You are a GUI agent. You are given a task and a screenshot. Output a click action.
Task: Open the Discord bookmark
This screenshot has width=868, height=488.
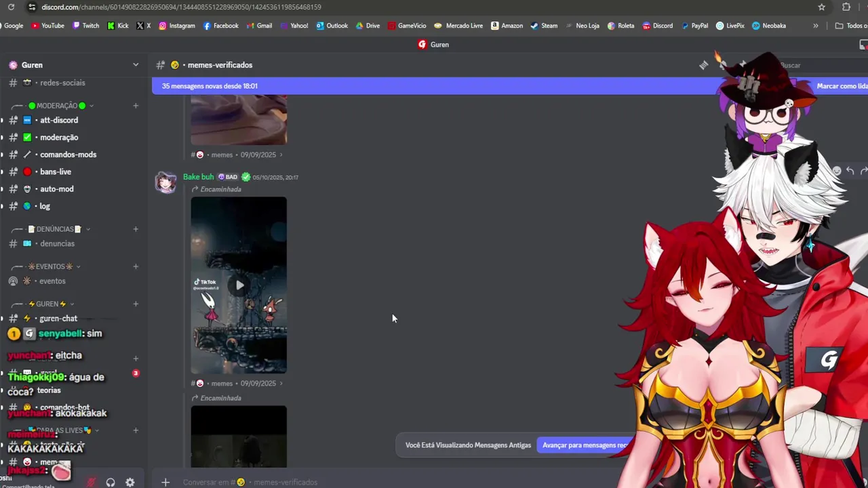point(658,26)
